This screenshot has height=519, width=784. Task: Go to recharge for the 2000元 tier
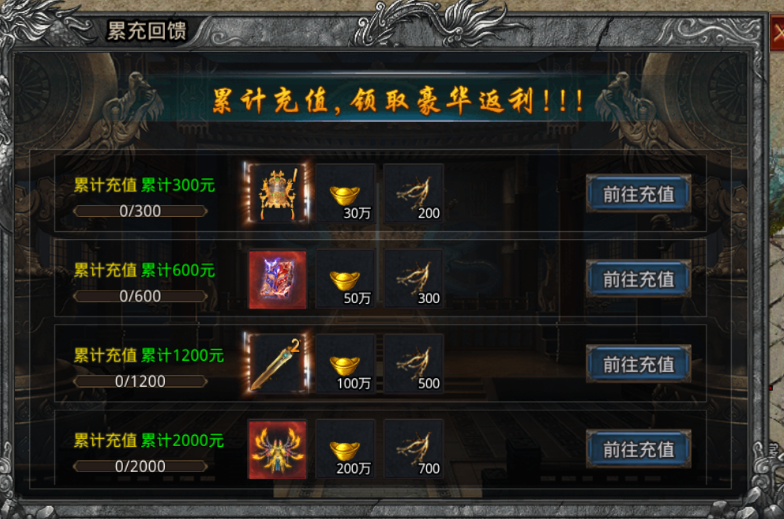[638, 449]
